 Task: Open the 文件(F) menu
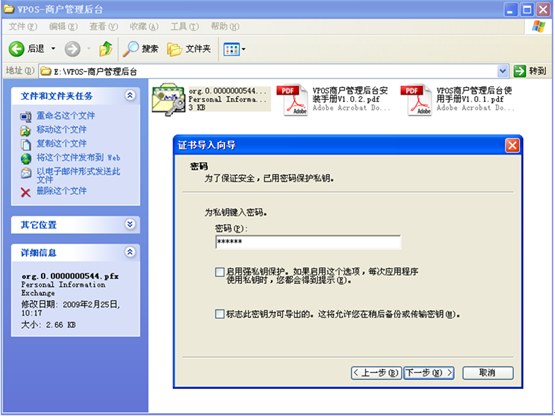coord(23,27)
